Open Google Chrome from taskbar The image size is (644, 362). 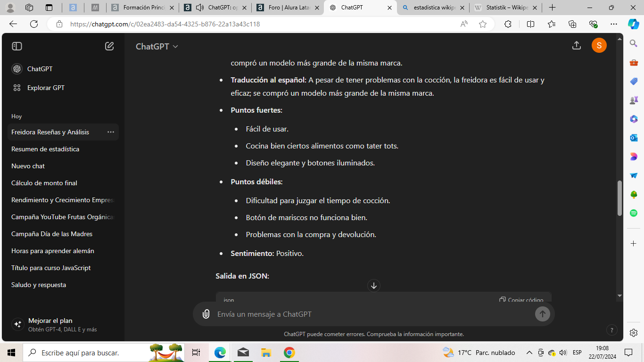pos(289,353)
